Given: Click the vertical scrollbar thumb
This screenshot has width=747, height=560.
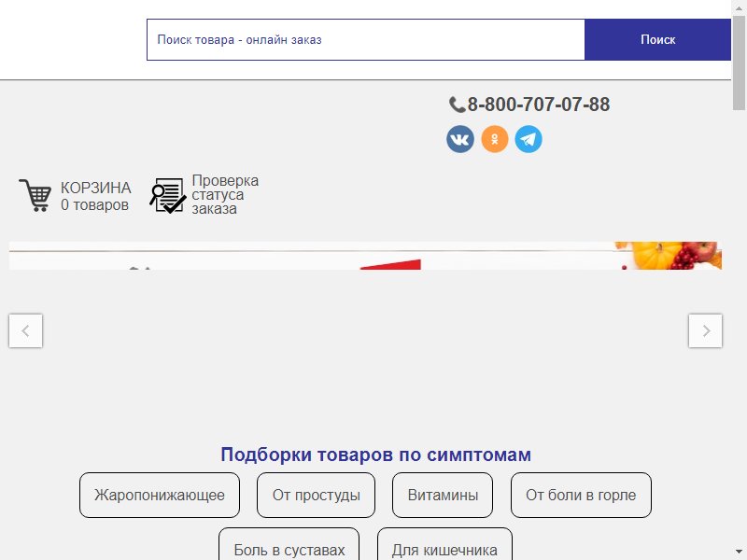Looking at the screenshot, I should point(739,62).
